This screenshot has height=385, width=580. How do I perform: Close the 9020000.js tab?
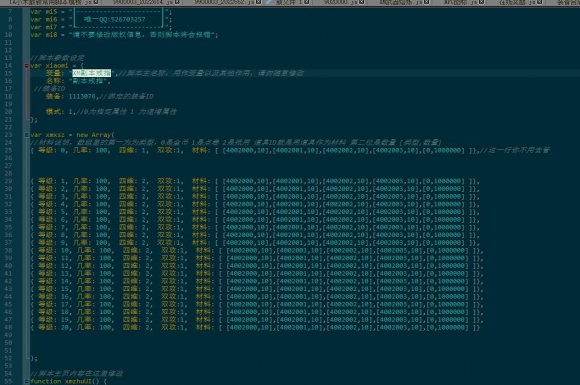pyautogui.click(x=361, y=2)
